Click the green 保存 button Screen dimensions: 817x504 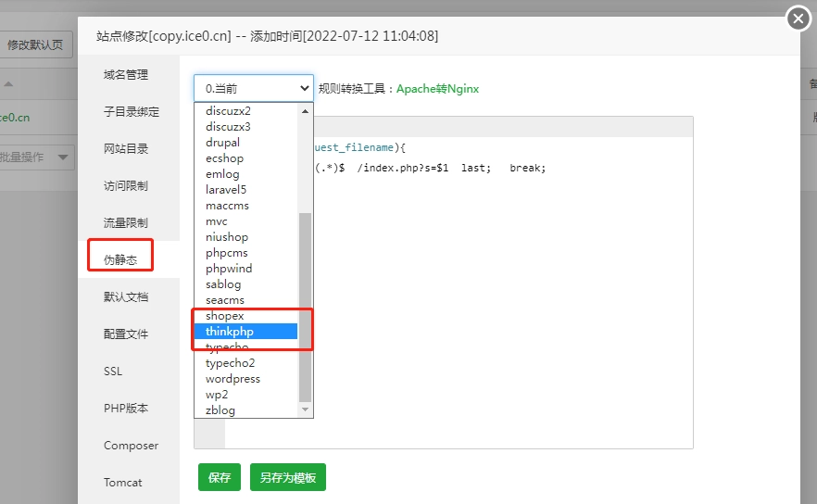tap(219, 477)
